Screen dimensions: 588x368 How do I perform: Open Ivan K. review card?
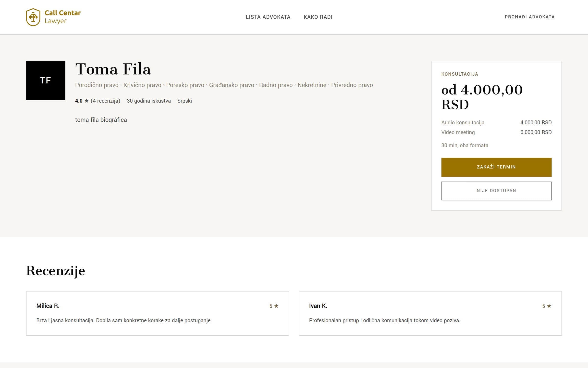pyautogui.click(x=430, y=313)
